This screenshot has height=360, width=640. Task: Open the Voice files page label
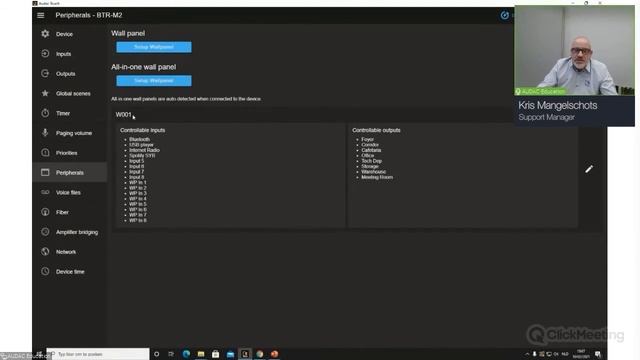[x=68, y=193]
